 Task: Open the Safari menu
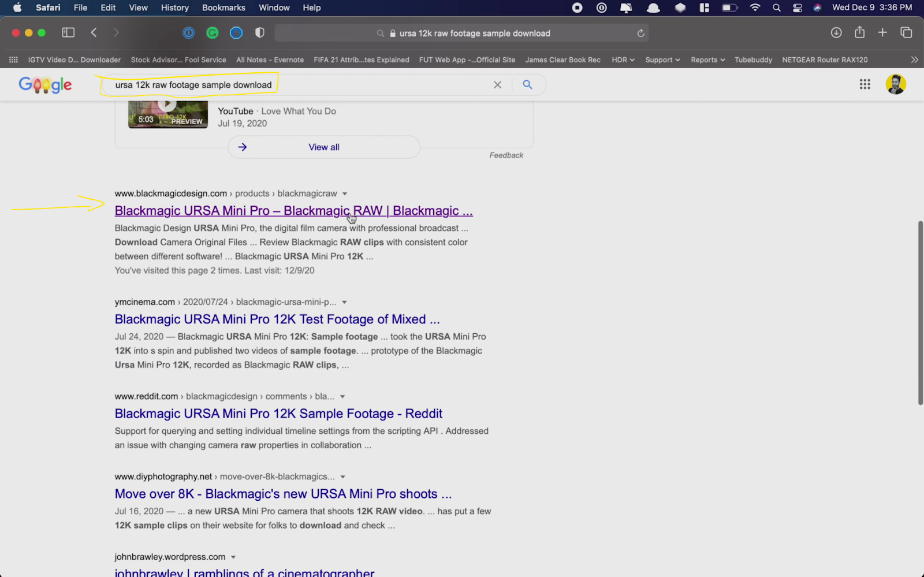tap(48, 8)
